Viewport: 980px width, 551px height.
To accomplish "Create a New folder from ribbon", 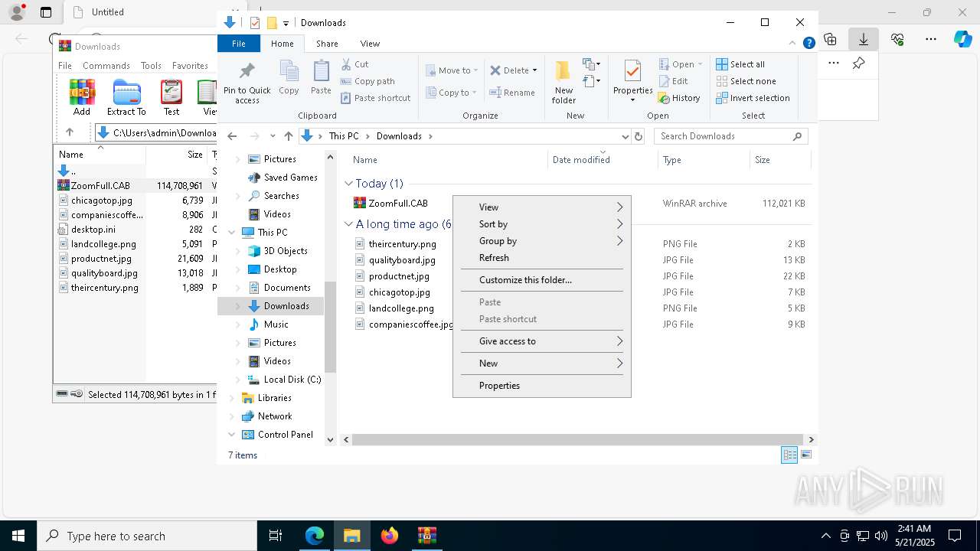I will pos(563,83).
